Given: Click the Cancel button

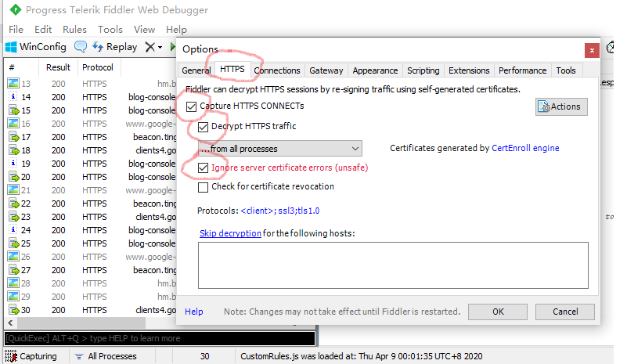Looking at the screenshot, I should coord(565,312).
